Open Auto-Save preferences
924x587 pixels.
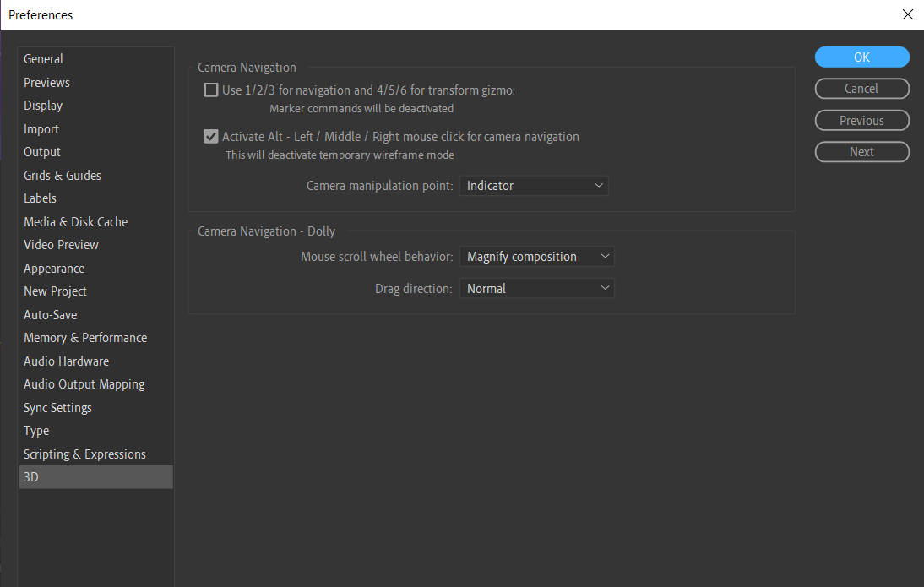click(51, 314)
